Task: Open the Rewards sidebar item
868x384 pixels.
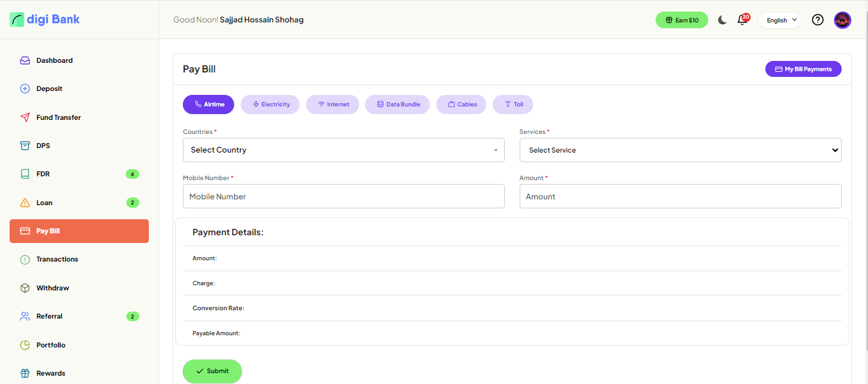Action: 51,373
